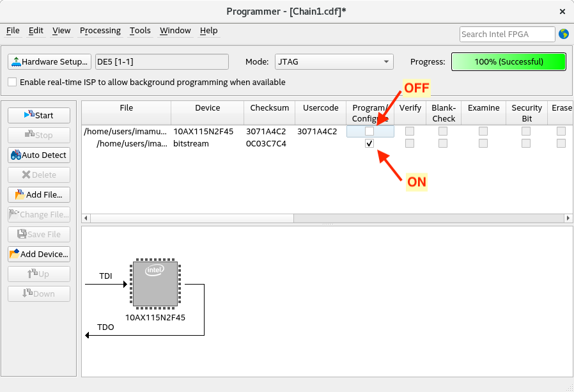
Task: Uncheck Program/Configure for bitstream row
Action: coord(369,143)
